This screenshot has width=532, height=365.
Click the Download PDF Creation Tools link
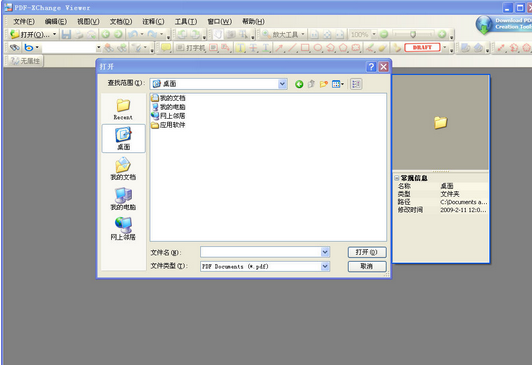(x=504, y=24)
